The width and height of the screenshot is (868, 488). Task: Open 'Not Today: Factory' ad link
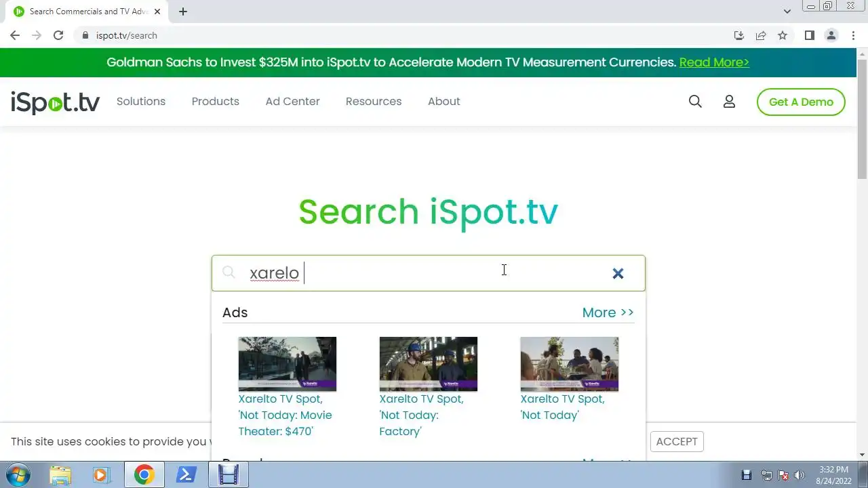(421, 415)
